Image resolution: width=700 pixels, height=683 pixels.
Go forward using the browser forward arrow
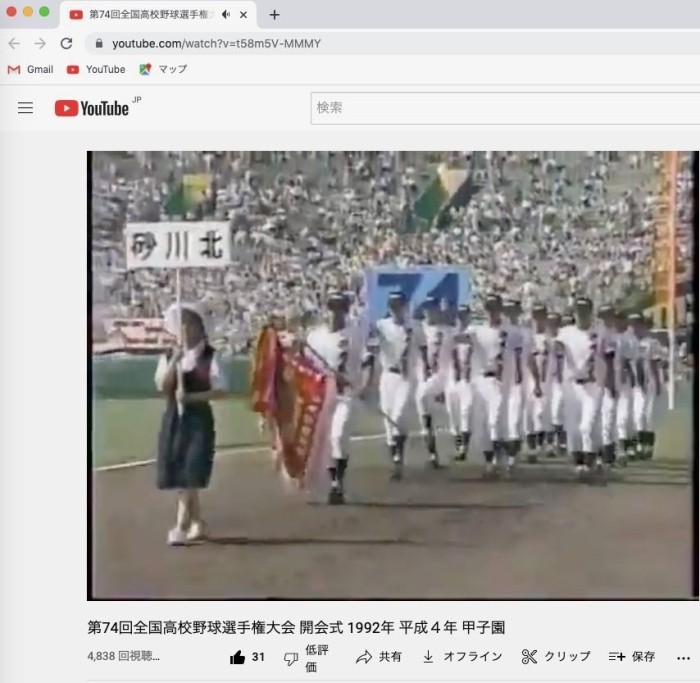coord(40,43)
